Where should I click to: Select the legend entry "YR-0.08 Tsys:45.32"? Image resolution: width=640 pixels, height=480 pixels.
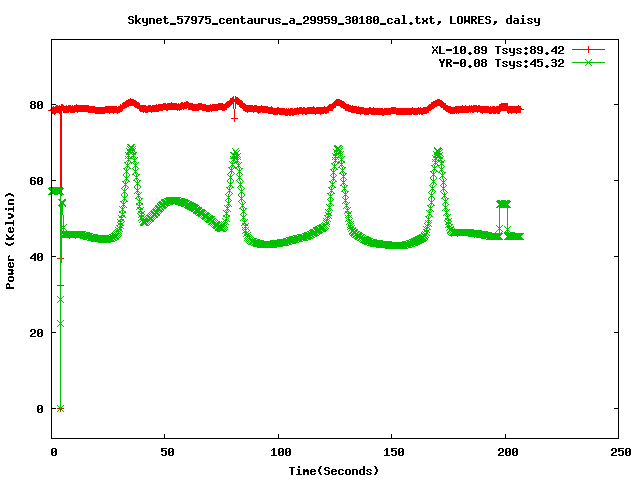tap(501, 63)
